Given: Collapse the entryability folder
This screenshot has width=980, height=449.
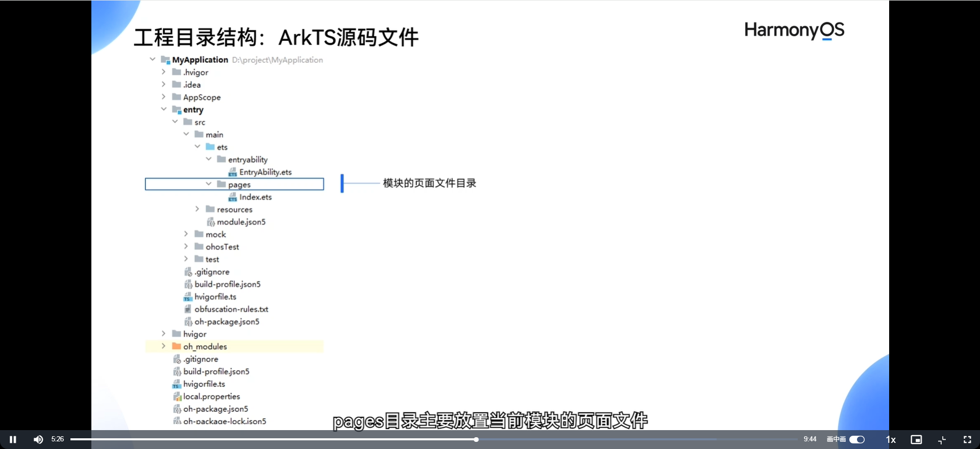Looking at the screenshot, I should [x=208, y=159].
